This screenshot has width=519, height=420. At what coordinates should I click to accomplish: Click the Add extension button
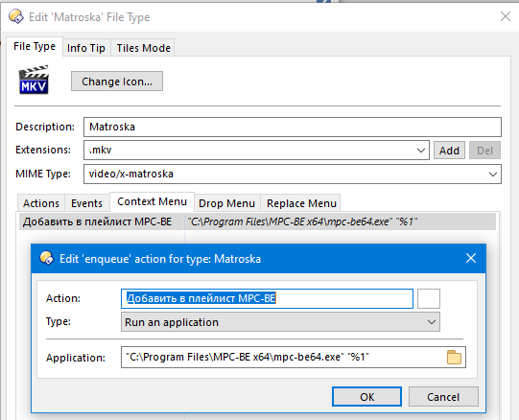click(449, 151)
